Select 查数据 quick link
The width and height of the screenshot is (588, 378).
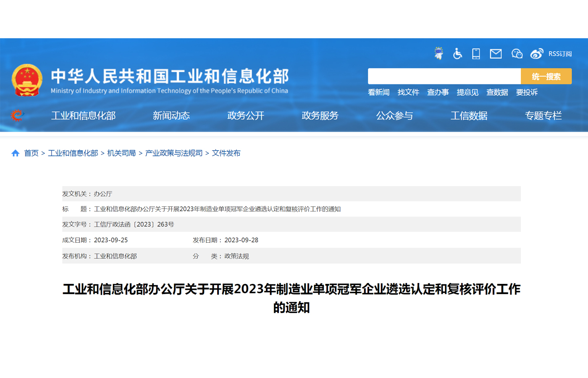[497, 92]
